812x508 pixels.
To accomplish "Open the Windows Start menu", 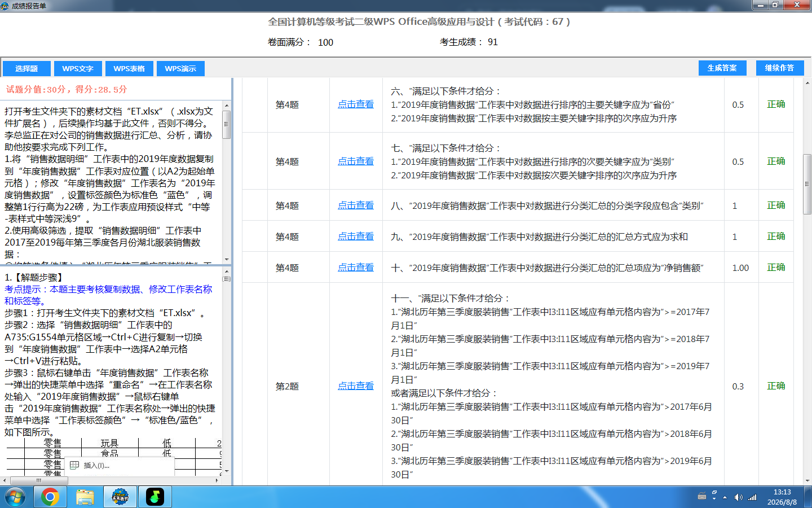I will click(x=15, y=497).
